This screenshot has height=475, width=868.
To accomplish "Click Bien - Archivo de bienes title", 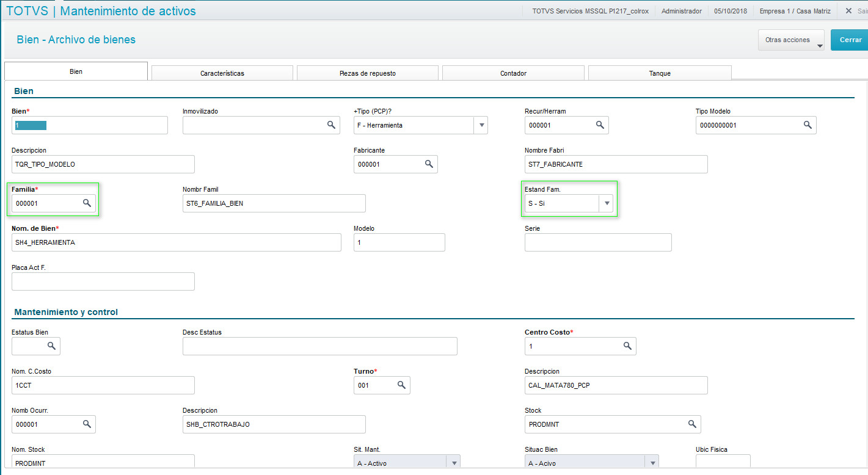I will [76, 40].
